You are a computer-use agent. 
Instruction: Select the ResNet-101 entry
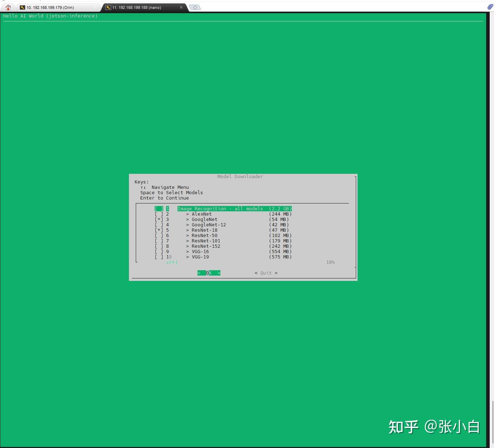coord(206,241)
